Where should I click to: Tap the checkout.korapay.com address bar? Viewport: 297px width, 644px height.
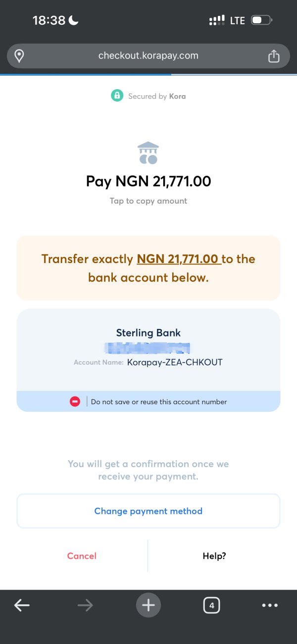tap(148, 55)
